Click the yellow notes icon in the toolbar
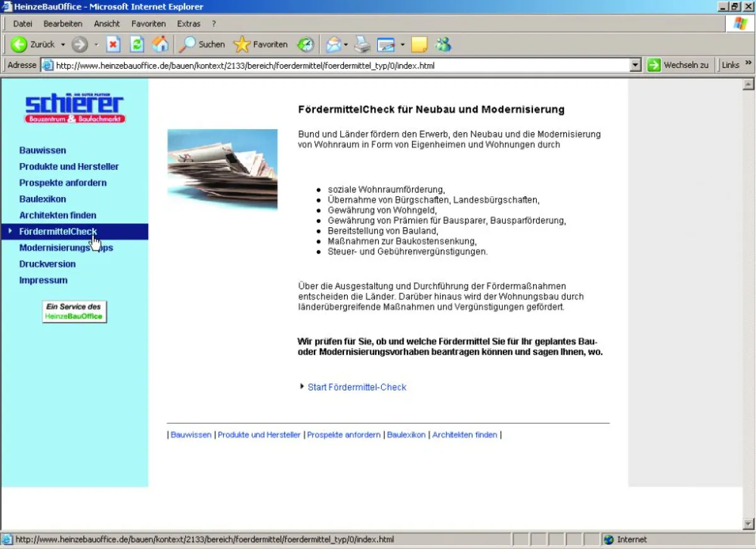Image resolution: width=756 pixels, height=549 pixels. [x=420, y=45]
